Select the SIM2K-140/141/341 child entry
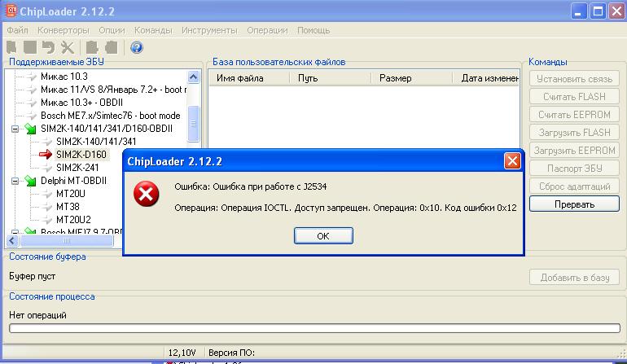This screenshot has width=627, height=364. pyautogui.click(x=96, y=141)
